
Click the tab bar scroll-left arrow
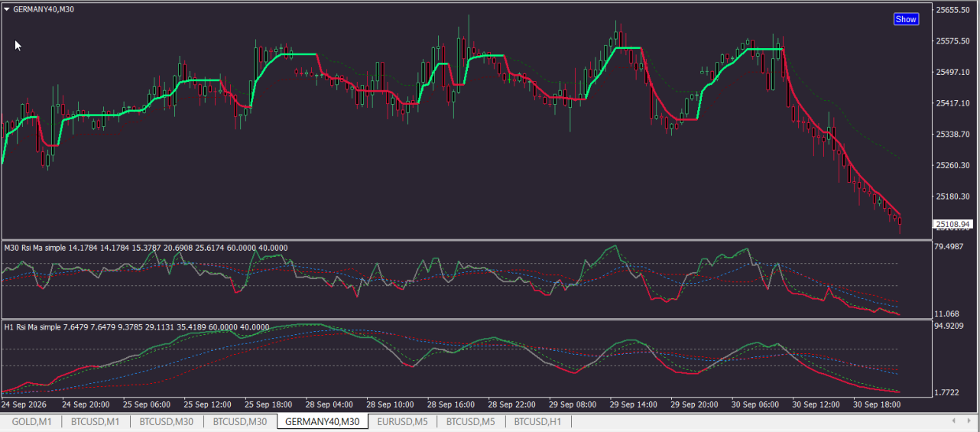pyautogui.click(x=952, y=421)
